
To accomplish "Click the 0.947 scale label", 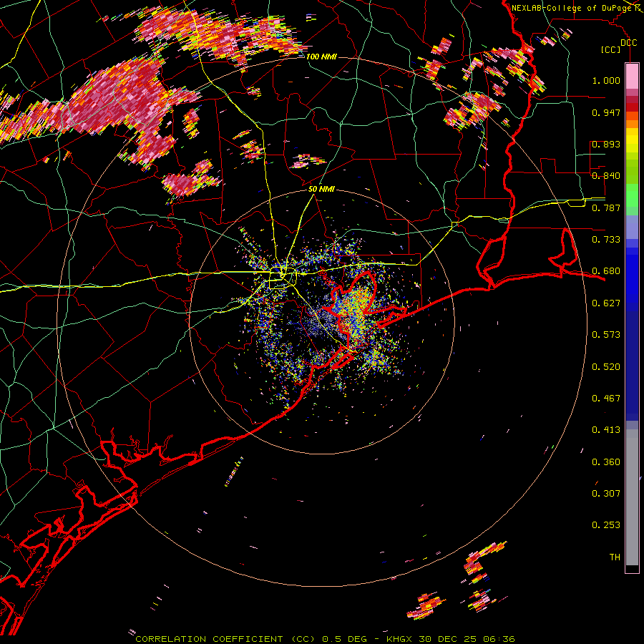I will pos(606,112).
